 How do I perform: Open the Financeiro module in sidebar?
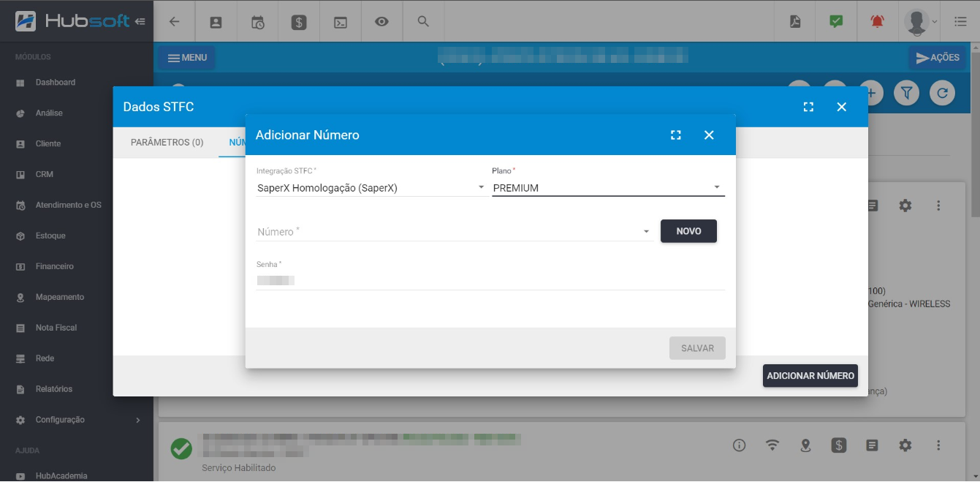coord(55,266)
